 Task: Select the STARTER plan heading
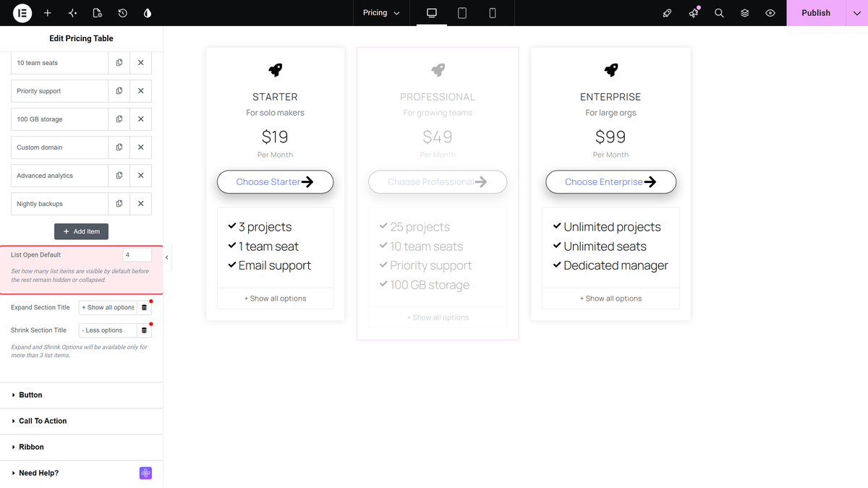click(x=275, y=97)
